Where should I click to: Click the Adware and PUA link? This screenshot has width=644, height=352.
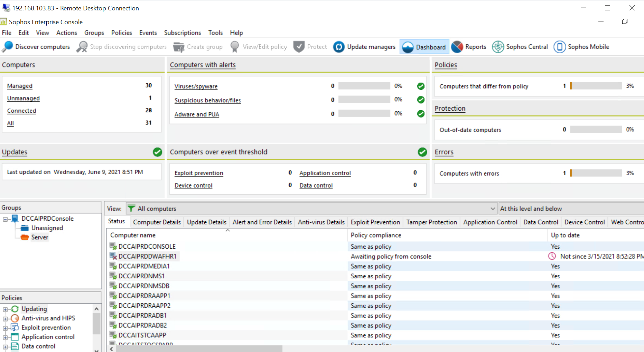point(197,114)
